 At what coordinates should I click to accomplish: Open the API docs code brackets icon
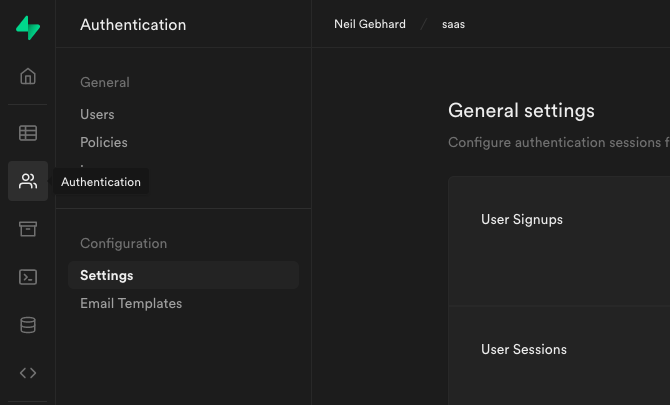tap(28, 373)
